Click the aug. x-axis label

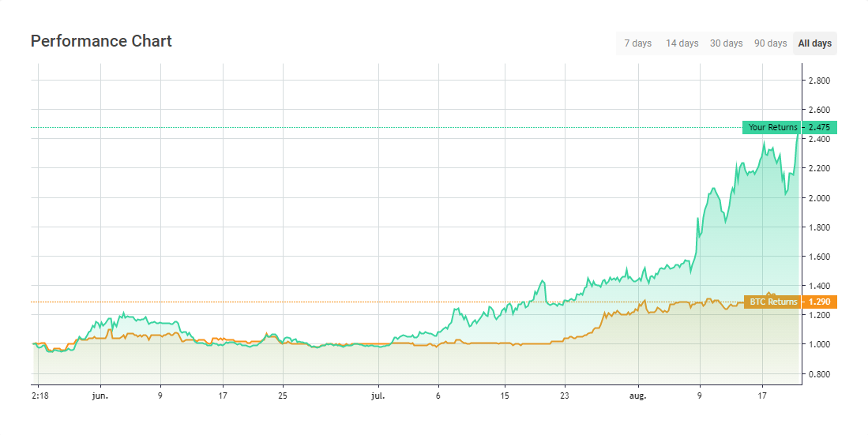(637, 396)
